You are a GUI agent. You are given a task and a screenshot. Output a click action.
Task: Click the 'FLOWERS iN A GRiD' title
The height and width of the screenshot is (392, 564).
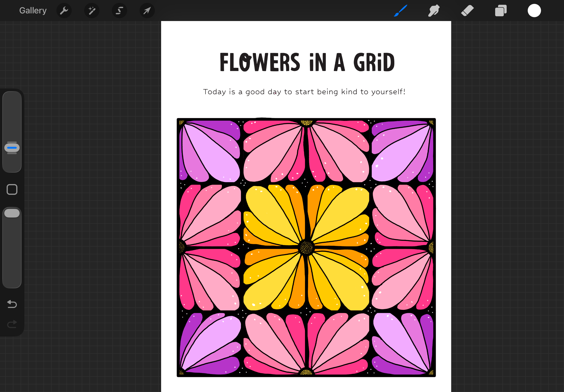[307, 62]
